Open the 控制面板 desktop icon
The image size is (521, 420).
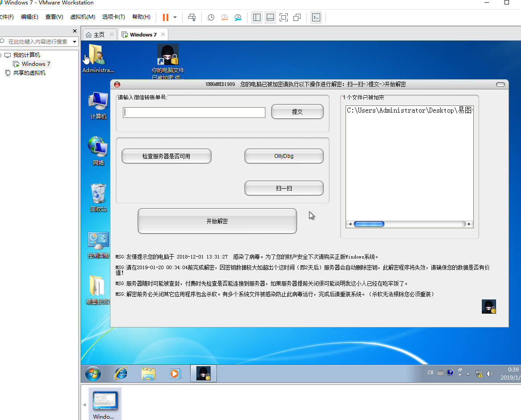pos(98,245)
